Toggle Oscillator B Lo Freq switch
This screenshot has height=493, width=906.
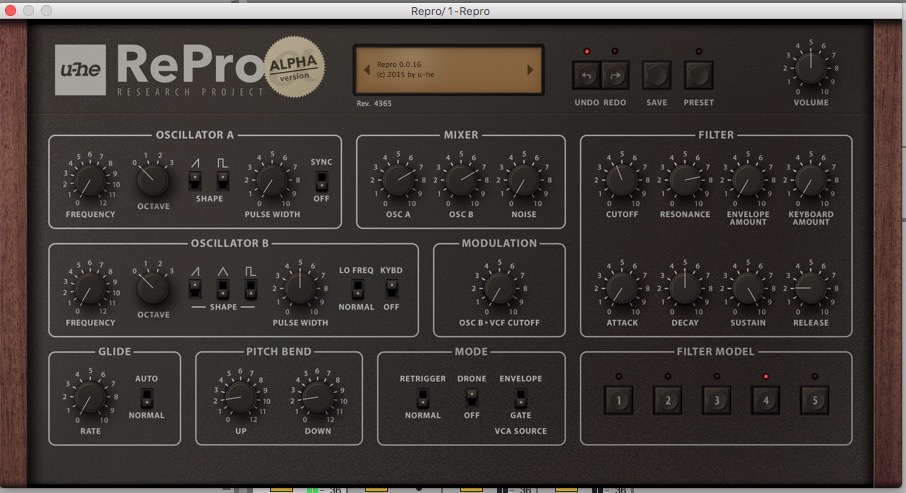[x=358, y=288]
